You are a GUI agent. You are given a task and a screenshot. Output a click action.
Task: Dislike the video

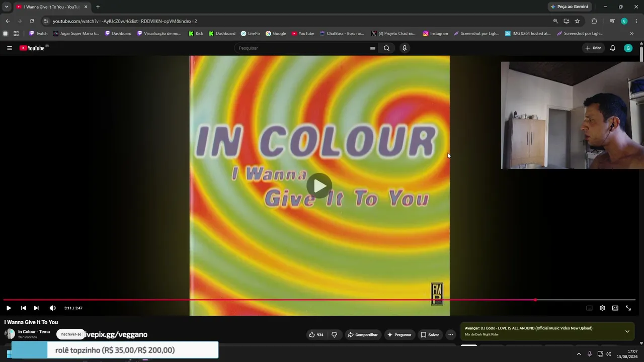click(x=334, y=335)
